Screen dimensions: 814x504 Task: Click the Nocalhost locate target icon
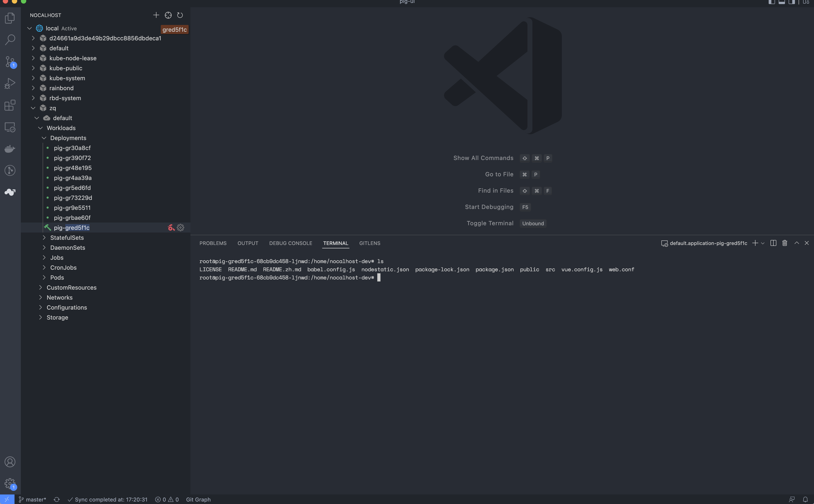[x=168, y=15]
